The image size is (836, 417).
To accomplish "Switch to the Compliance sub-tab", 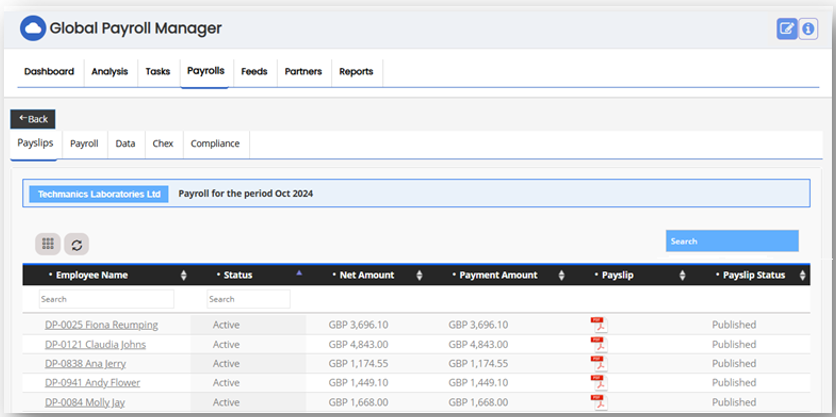I will [x=215, y=144].
